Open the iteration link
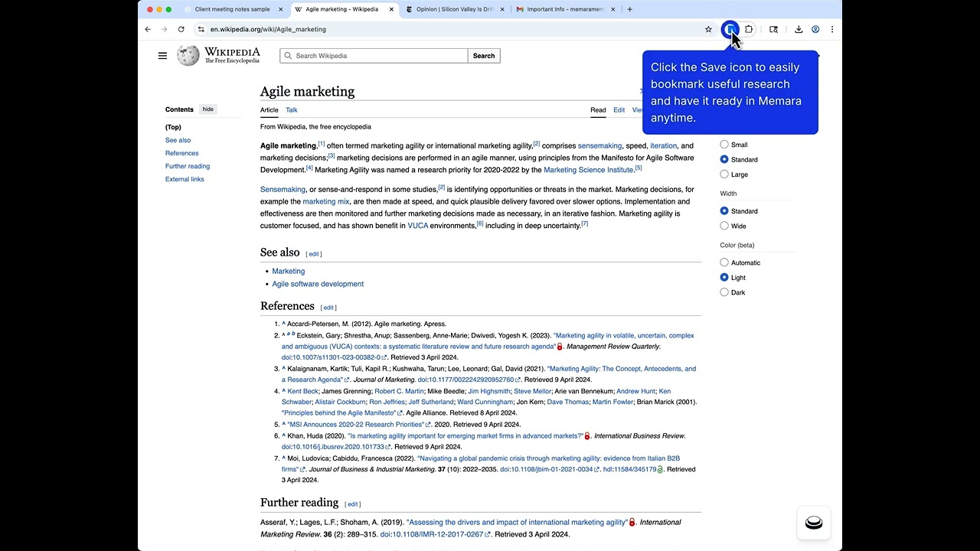Screen dimensions: 980x551 663,145
